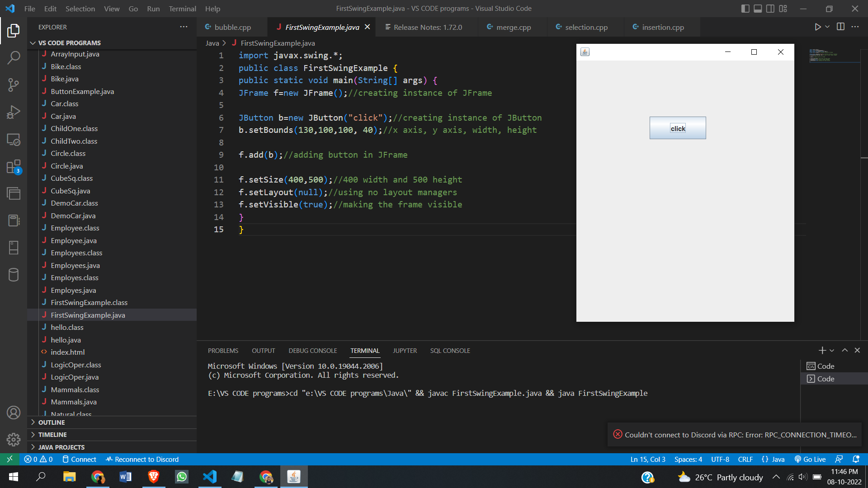
Task: Expand the OUTLINE section
Action: [52, 422]
